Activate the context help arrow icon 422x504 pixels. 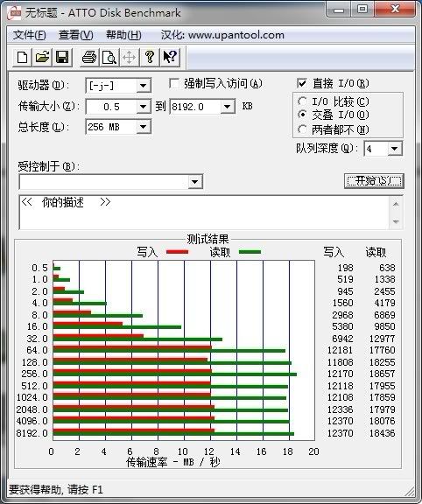coord(170,57)
